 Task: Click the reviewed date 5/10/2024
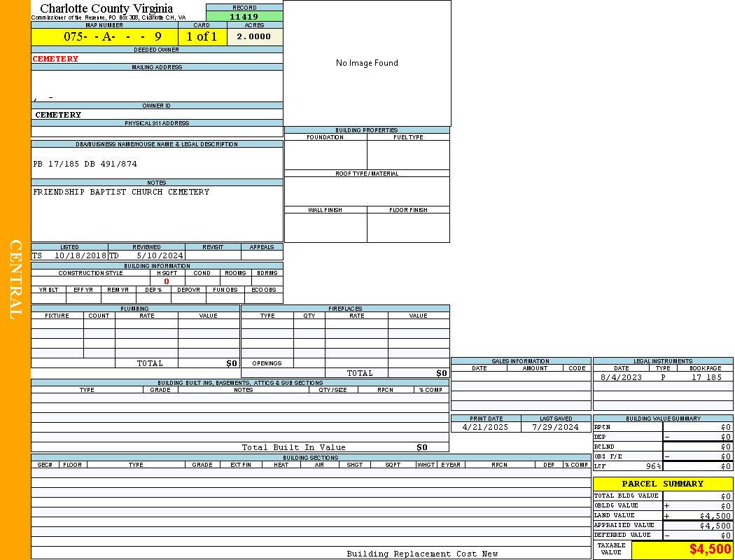click(x=160, y=255)
